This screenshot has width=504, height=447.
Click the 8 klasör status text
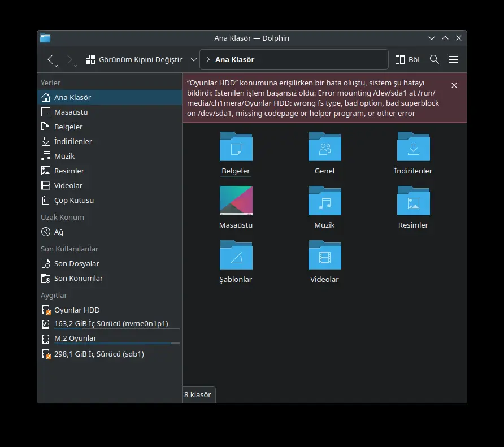[x=197, y=394]
